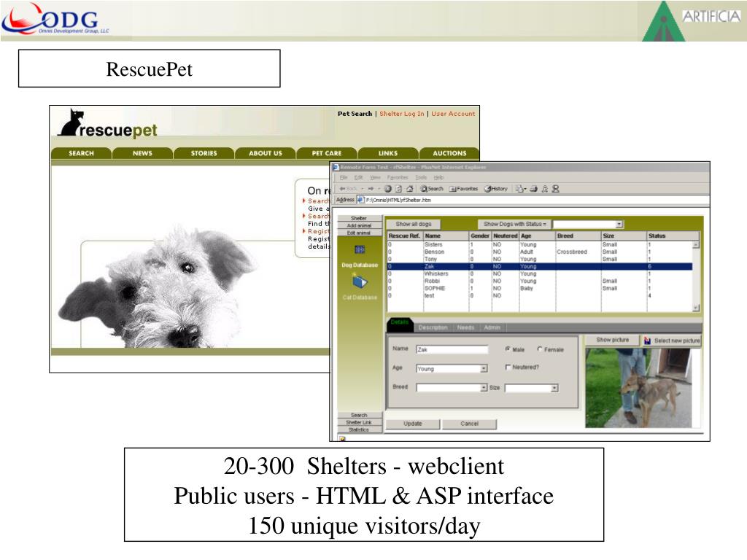Go to IE Home icon

409,189
